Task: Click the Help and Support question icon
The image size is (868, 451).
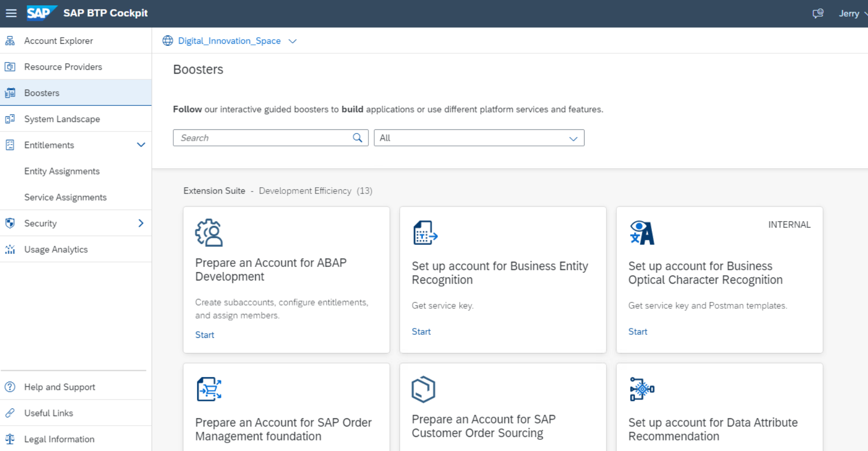Action: click(10, 387)
